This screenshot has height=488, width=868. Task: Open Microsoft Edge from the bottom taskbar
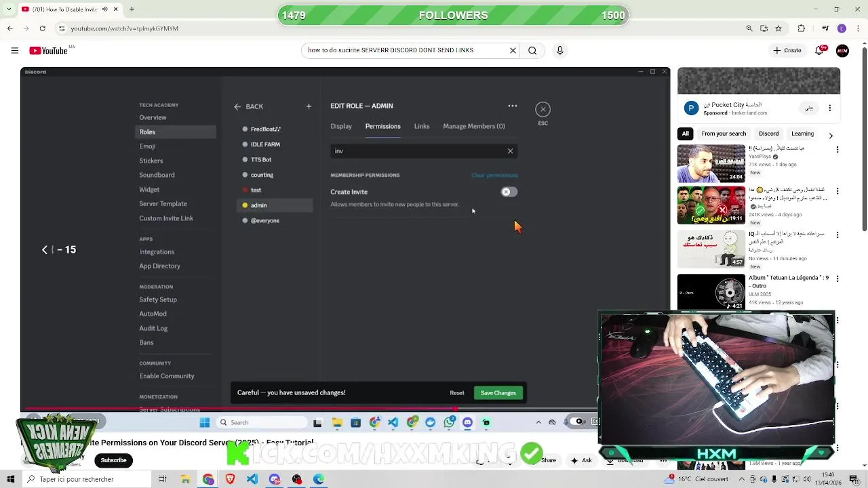point(319,479)
